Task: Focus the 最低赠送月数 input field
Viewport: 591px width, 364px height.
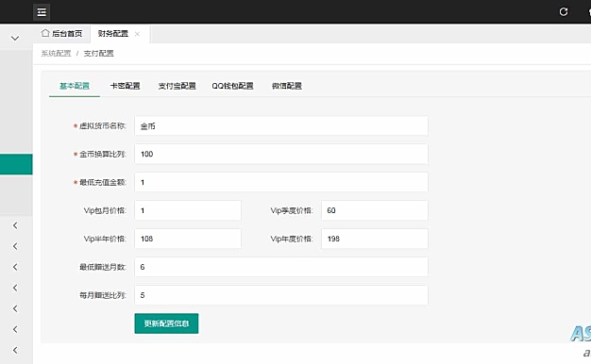Action: pos(281,267)
